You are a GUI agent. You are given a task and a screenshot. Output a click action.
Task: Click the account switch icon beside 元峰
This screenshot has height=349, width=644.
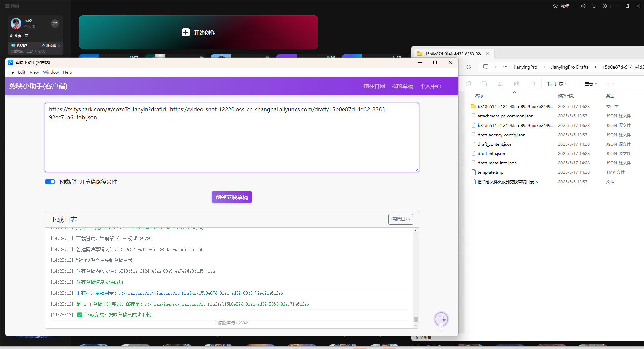55,23
